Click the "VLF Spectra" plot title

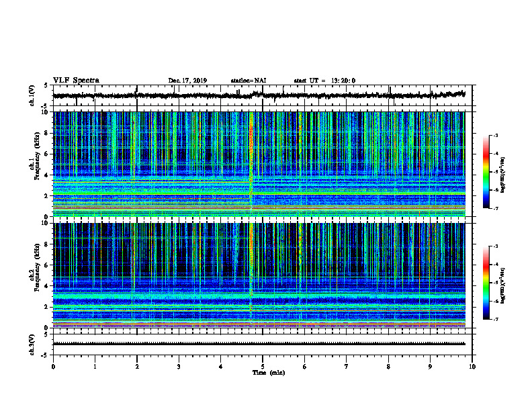click(x=76, y=81)
